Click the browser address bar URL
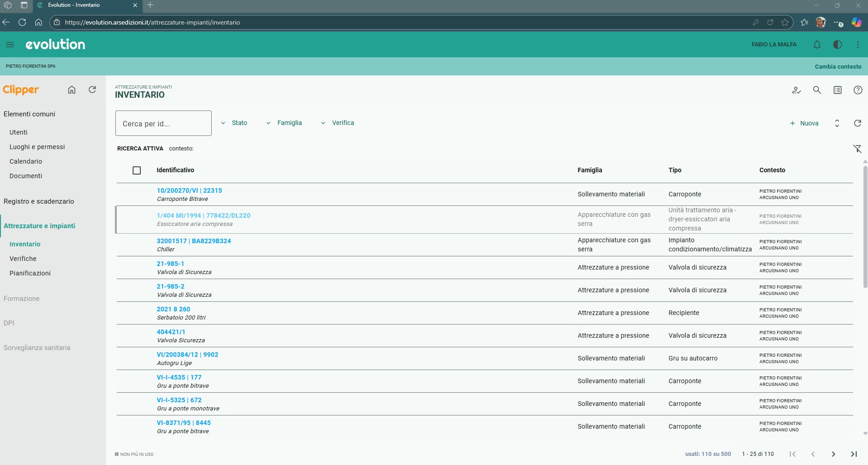The height and width of the screenshot is (465, 868). tap(152, 22)
